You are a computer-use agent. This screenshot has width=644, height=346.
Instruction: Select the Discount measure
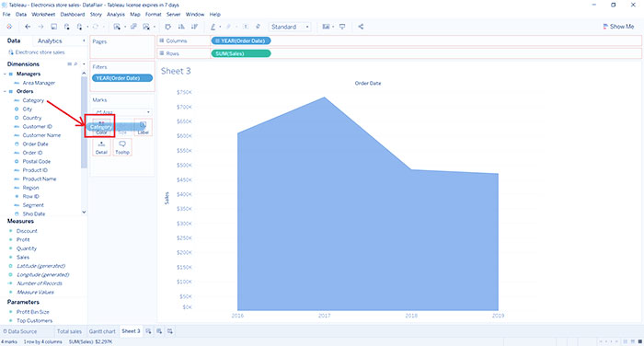[27, 231]
